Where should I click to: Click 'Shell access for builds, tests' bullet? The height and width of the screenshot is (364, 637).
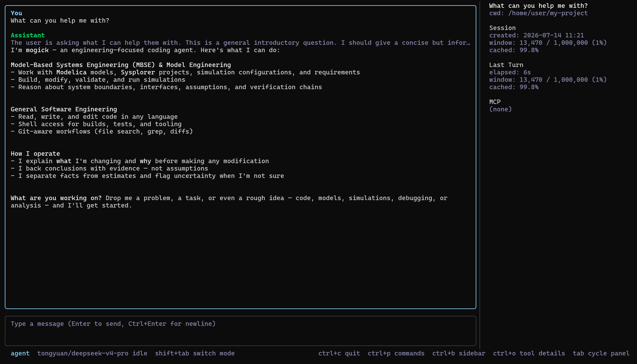[96, 124]
